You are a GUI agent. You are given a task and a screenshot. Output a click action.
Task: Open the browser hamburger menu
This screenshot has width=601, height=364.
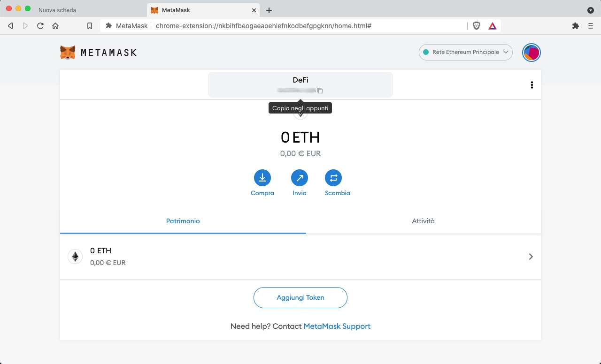pyautogui.click(x=591, y=26)
